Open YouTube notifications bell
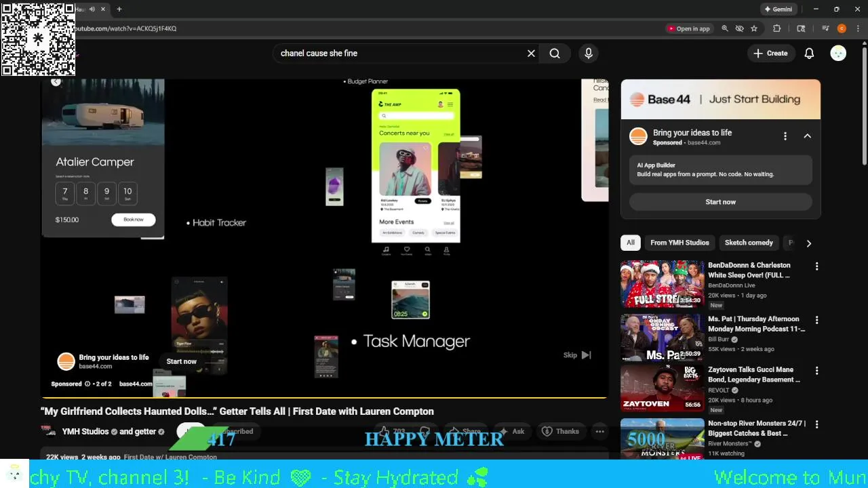This screenshot has height=488, width=868. [809, 54]
